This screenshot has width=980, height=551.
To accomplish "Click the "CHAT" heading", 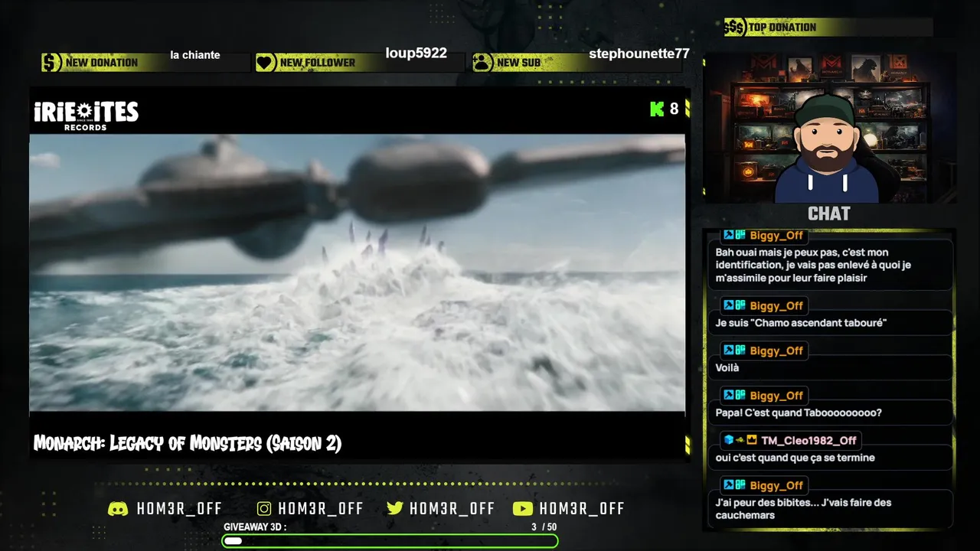I will [x=829, y=214].
